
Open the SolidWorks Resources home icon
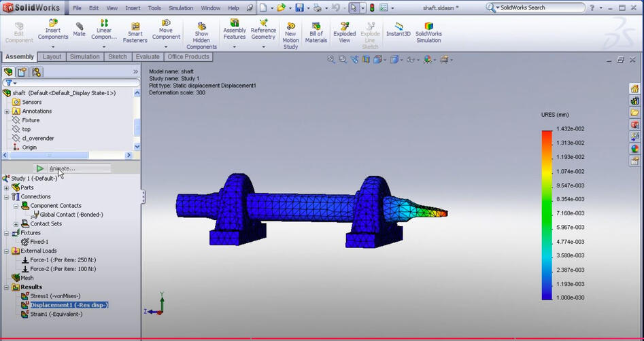[634, 88]
